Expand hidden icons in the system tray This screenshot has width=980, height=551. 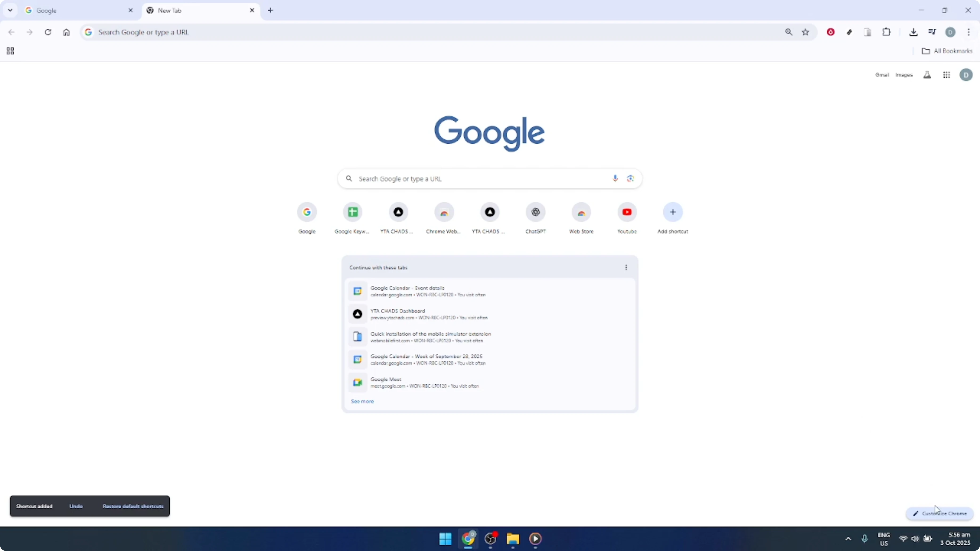tap(848, 539)
